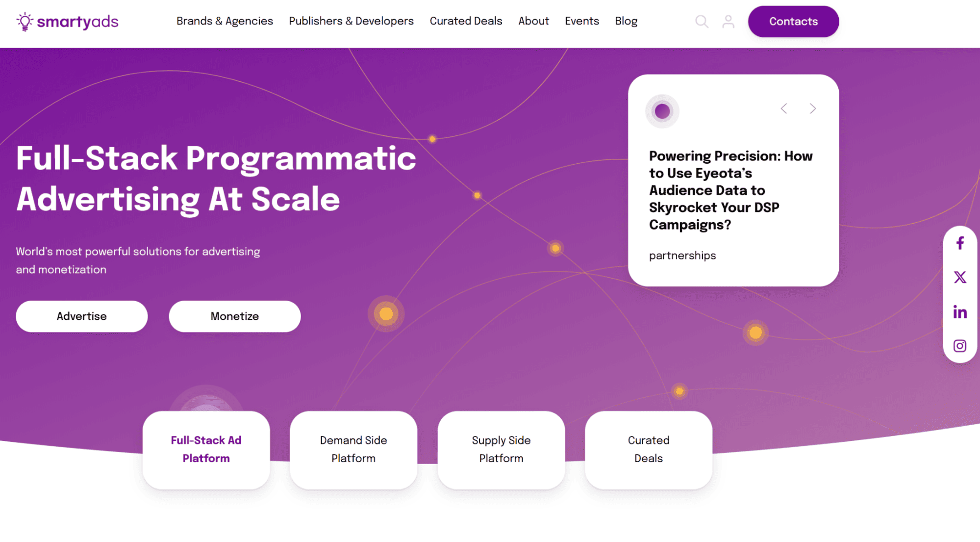Open Brands & Agencies menu

225,21
